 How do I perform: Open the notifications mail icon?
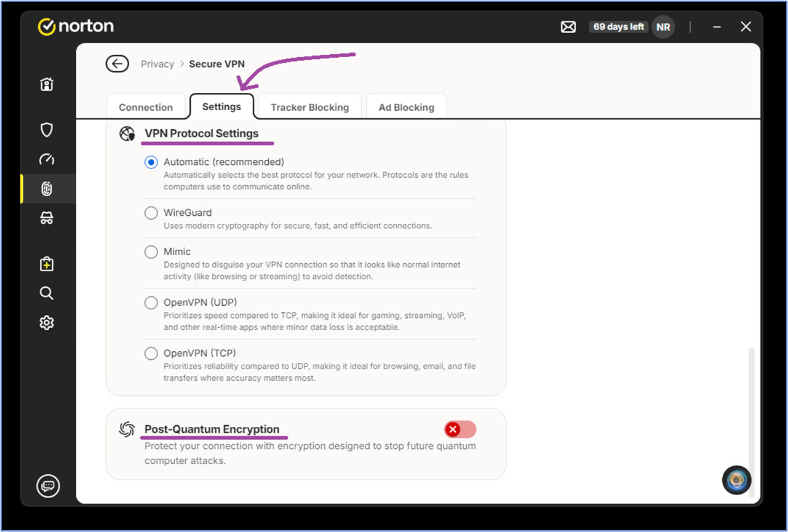pyautogui.click(x=568, y=27)
